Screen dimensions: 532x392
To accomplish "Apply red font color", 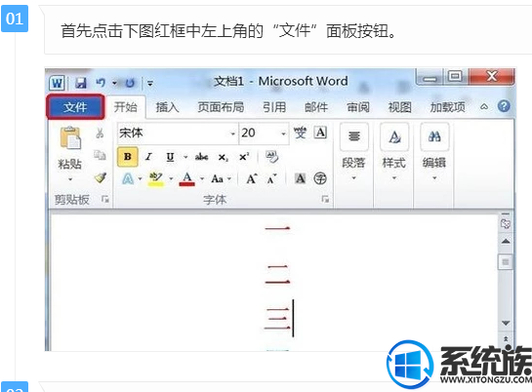I will 187,178.
